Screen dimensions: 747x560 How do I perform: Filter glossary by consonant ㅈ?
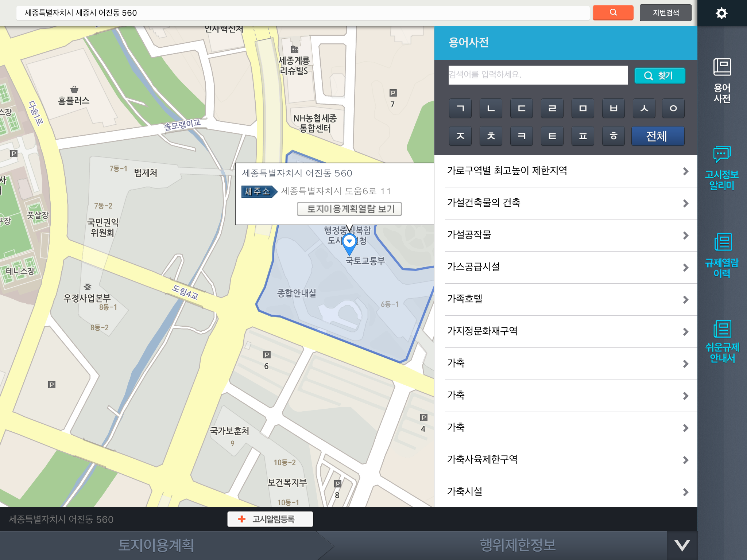click(460, 136)
